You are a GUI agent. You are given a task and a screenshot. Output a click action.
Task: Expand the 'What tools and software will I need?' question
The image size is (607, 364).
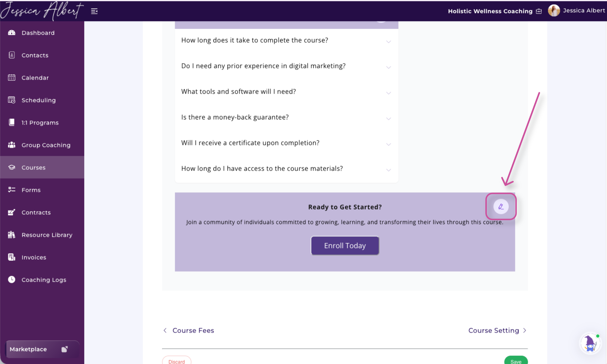coord(286,92)
